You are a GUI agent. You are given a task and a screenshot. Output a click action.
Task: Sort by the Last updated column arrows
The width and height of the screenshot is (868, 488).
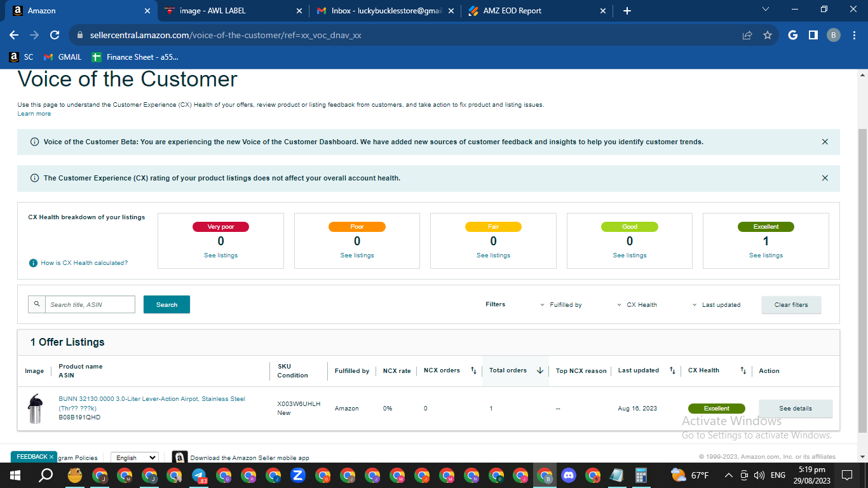673,370
